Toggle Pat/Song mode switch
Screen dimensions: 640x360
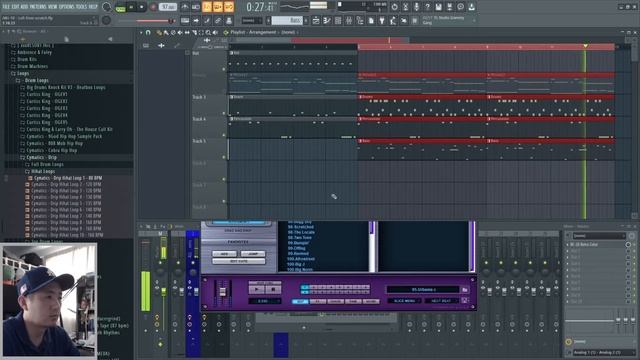coord(120,7)
